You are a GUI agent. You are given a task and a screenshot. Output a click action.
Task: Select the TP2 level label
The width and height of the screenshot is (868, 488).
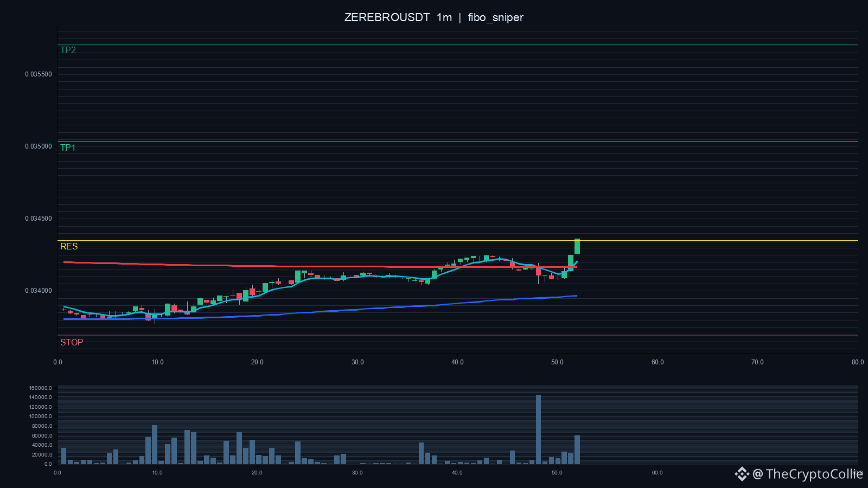68,50
